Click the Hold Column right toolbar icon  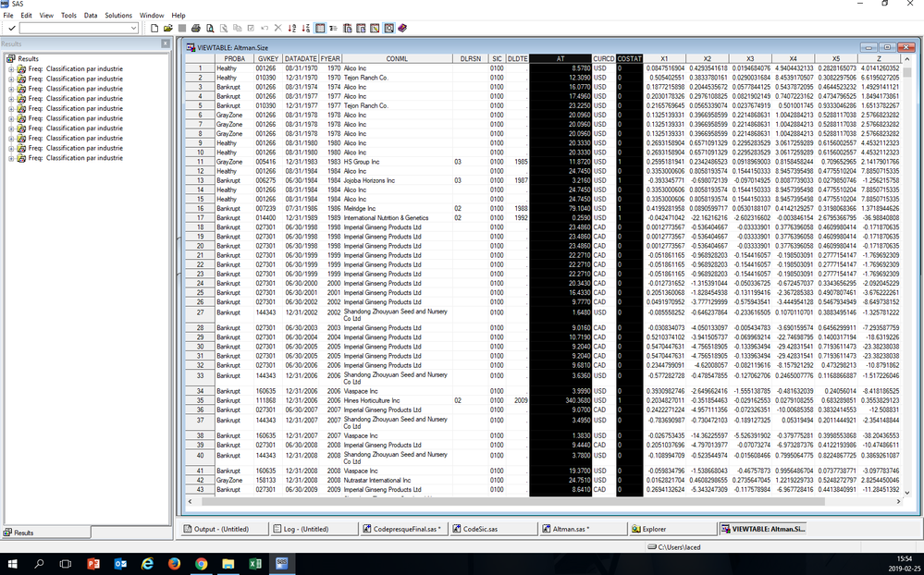coord(361,29)
